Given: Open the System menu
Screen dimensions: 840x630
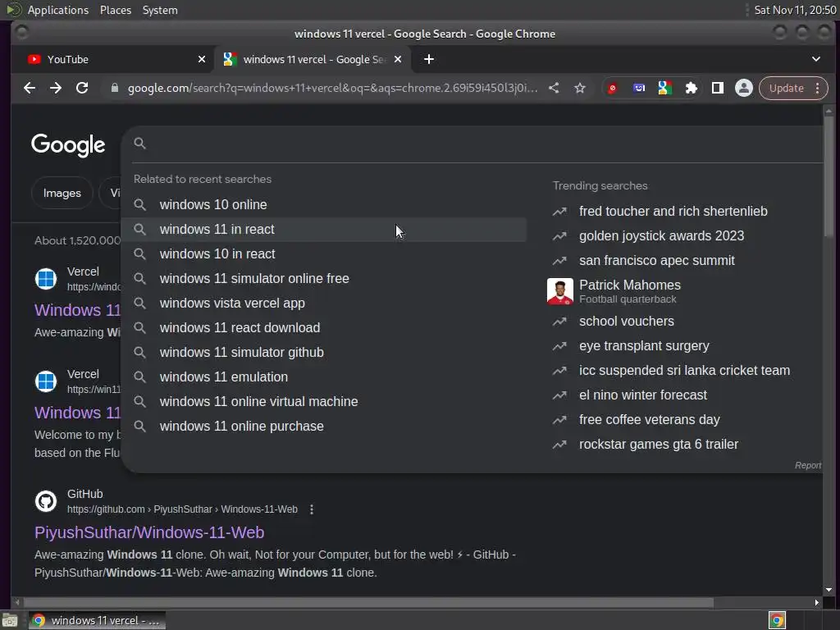Looking at the screenshot, I should [x=160, y=10].
